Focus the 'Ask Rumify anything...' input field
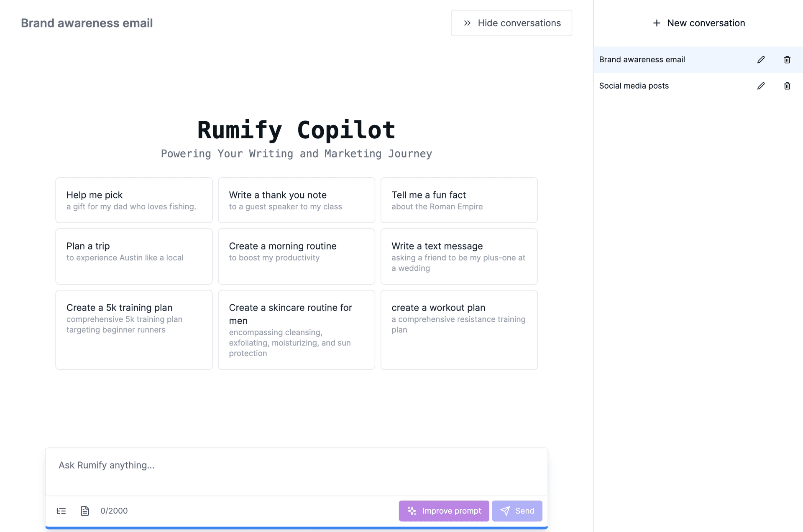 point(297,471)
